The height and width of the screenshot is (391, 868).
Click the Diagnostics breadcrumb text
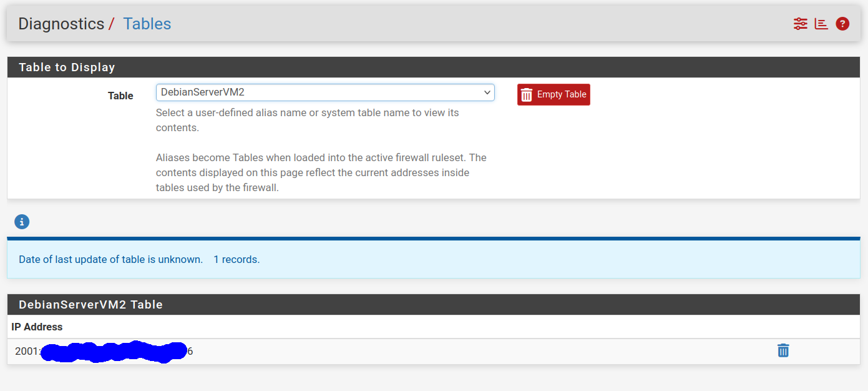click(x=61, y=24)
